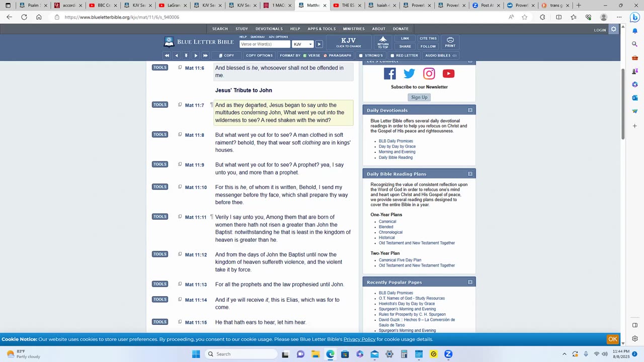This screenshot has height=362, width=644.
Task: Open Ministries menu
Action: (354, 29)
